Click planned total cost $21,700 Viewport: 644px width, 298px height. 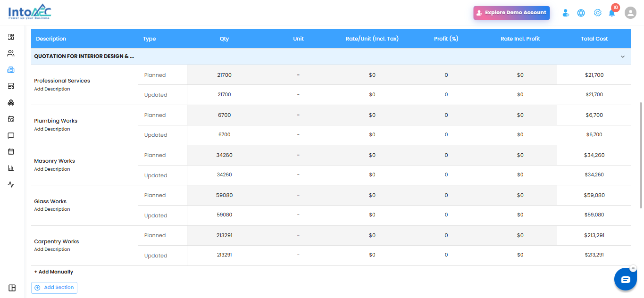(594, 75)
